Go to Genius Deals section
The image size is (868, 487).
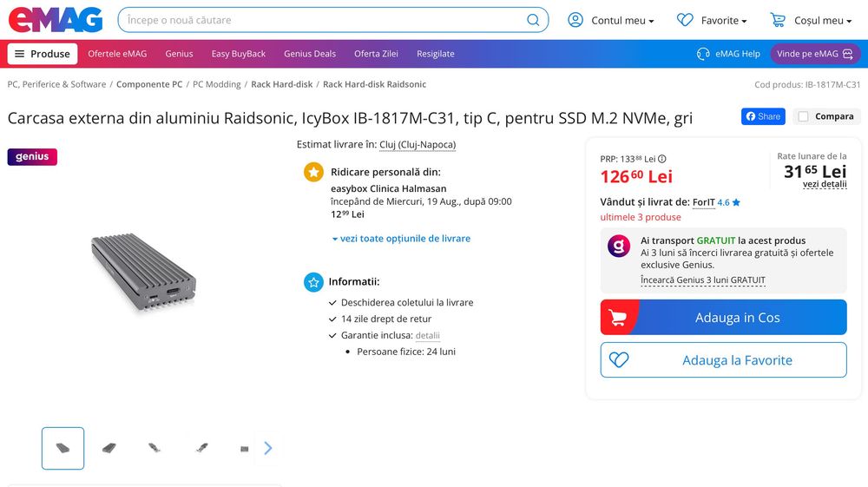point(310,54)
